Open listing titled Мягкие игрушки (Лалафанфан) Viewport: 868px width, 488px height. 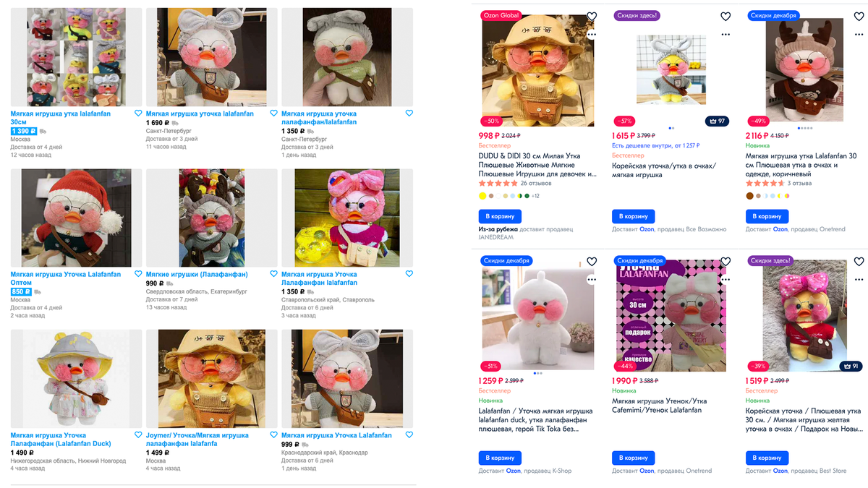pyautogui.click(x=197, y=275)
